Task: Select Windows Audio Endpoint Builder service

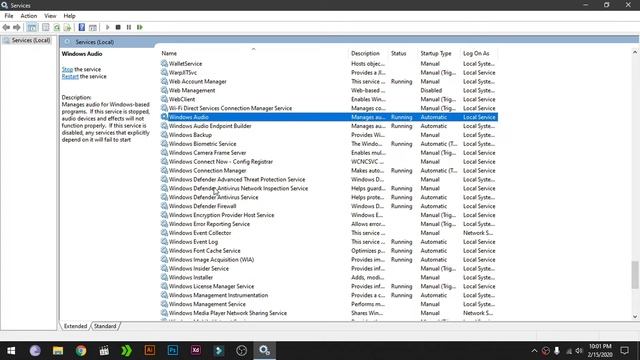Action: [329, 126]
